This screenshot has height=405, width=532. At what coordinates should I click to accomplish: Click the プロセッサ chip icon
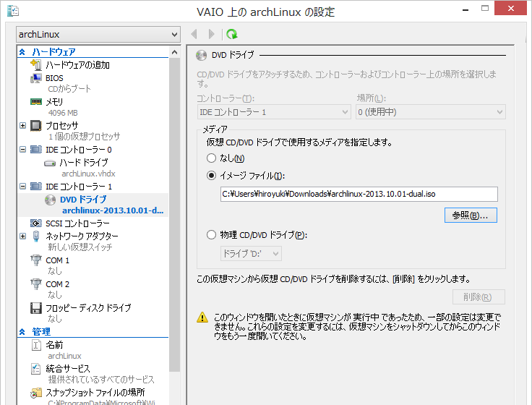point(36,126)
